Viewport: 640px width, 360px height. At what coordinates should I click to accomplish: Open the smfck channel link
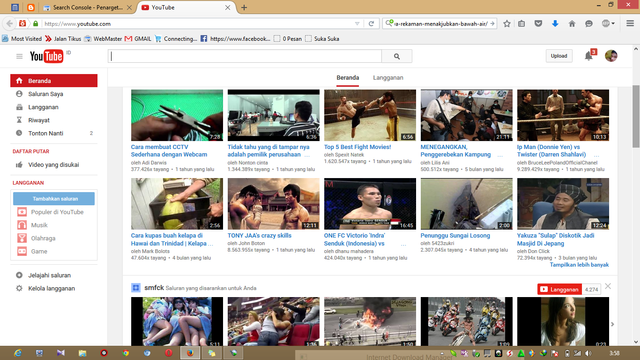[x=154, y=288]
